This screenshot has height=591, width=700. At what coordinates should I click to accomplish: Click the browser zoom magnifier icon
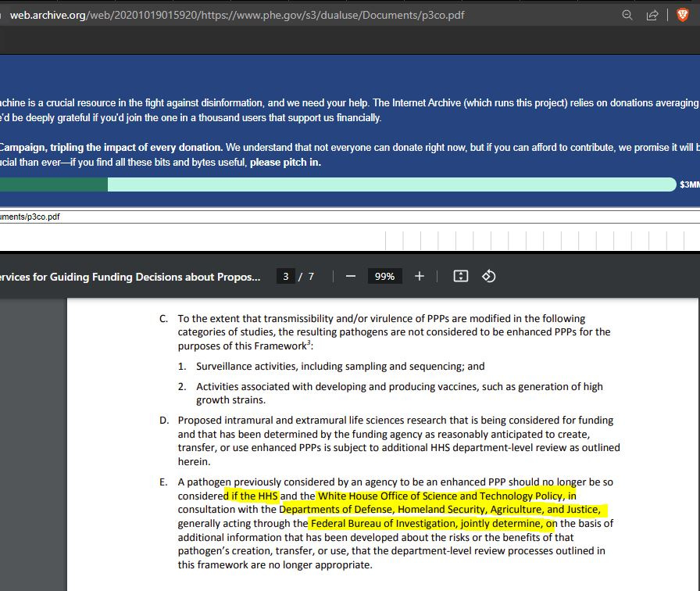click(627, 15)
